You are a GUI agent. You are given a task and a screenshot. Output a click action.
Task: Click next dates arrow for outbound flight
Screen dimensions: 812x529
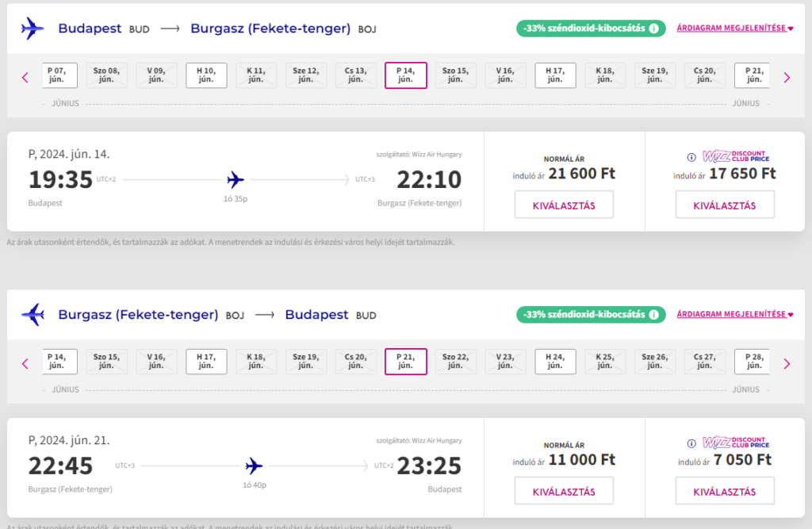tap(787, 77)
